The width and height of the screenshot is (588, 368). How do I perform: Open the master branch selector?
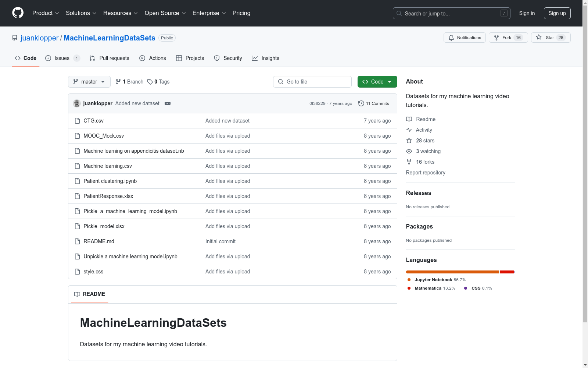coord(89,82)
